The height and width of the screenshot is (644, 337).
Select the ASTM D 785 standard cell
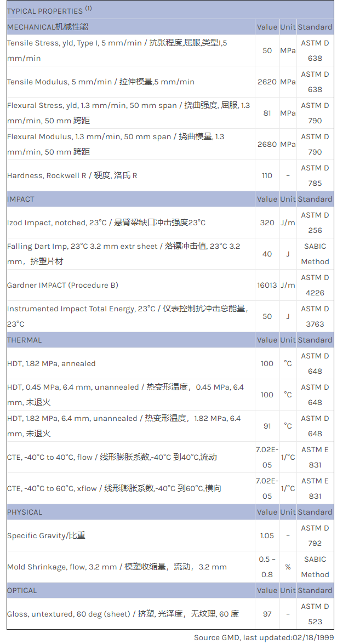(x=315, y=175)
